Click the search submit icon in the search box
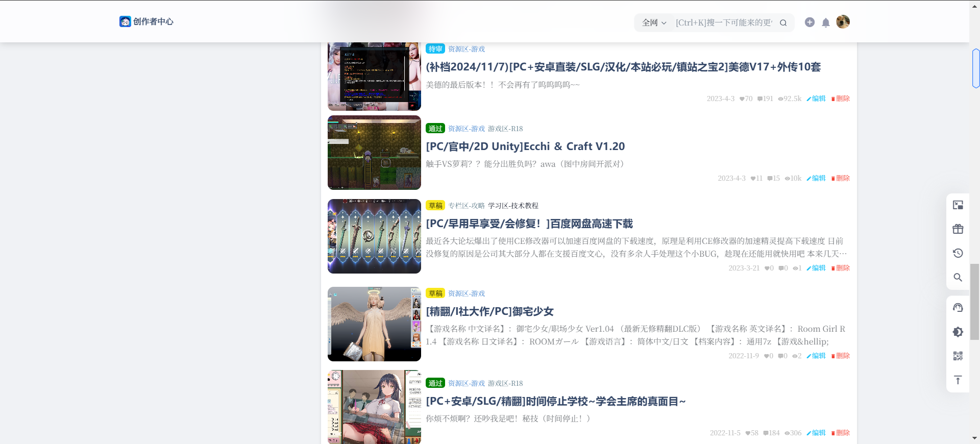 [x=783, y=23]
